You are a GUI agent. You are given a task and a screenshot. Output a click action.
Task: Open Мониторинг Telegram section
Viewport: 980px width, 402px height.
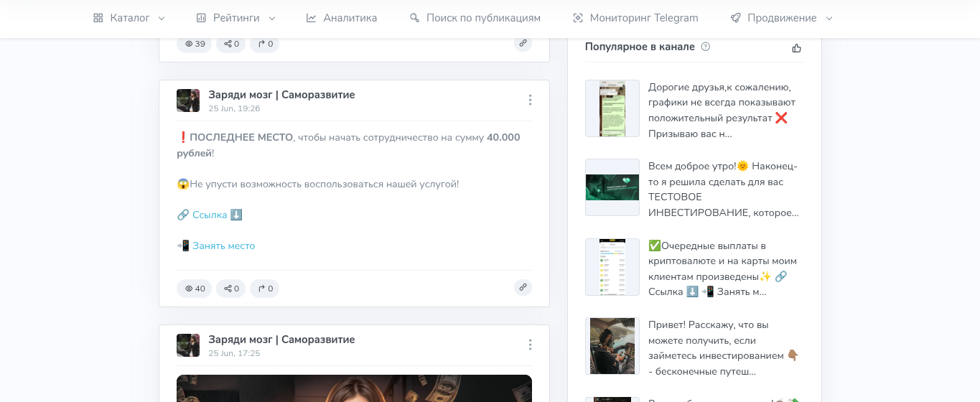(x=635, y=18)
